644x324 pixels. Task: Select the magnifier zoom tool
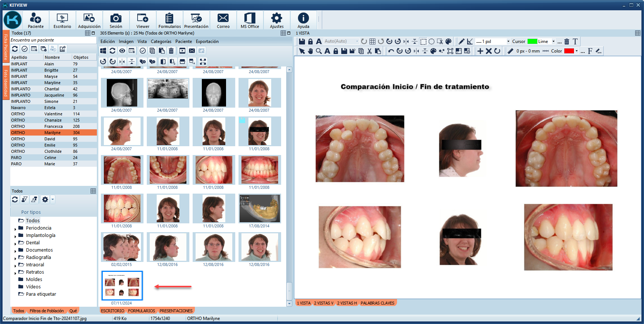319,51
